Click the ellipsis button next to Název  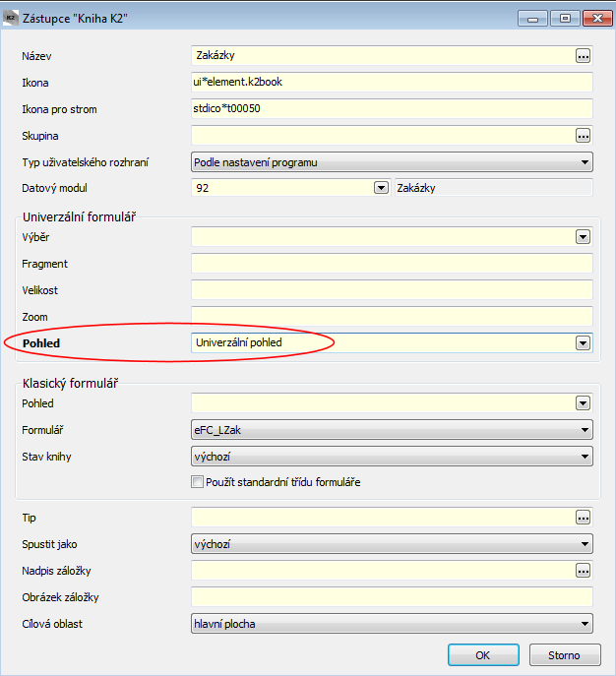click(x=583, y=56)
